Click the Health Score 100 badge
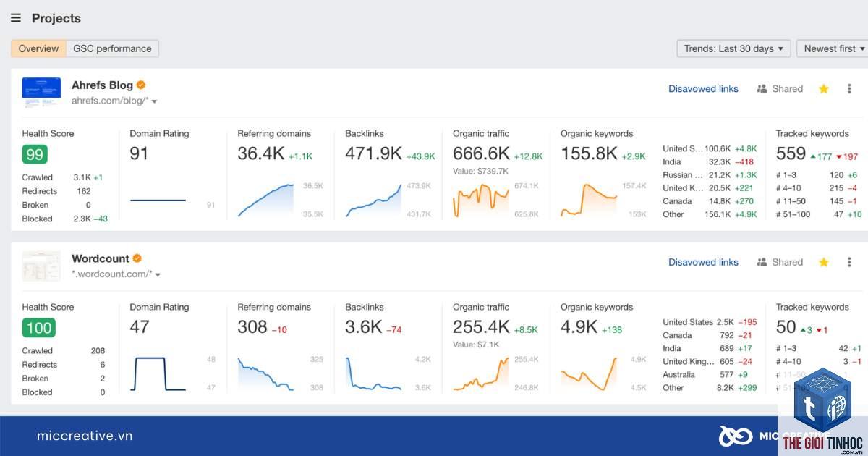868x456 pixels. (39, 328)
